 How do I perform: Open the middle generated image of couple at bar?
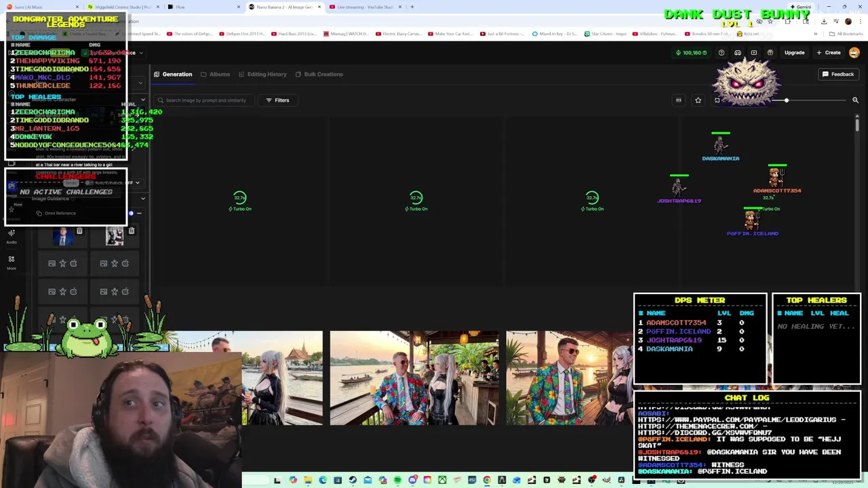414,378
